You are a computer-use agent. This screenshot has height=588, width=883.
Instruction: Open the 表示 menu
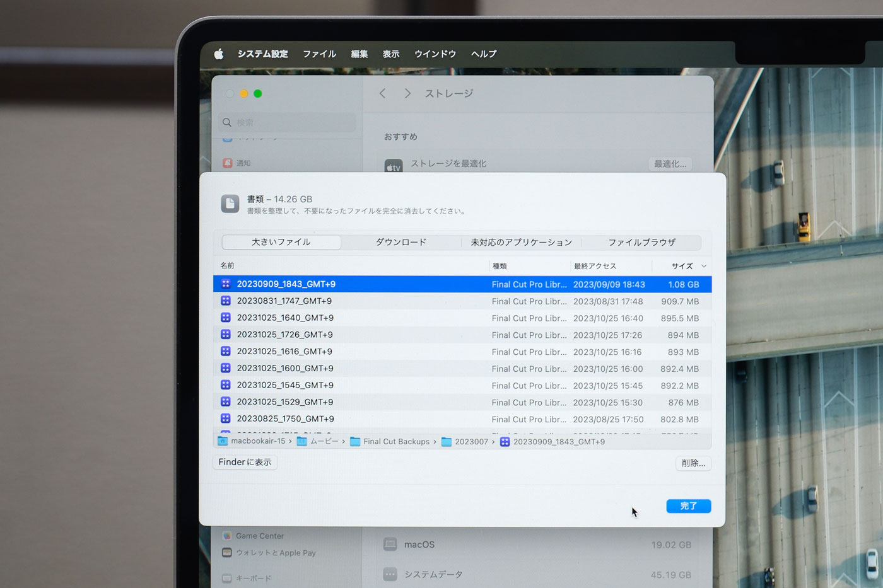(391, 54)
